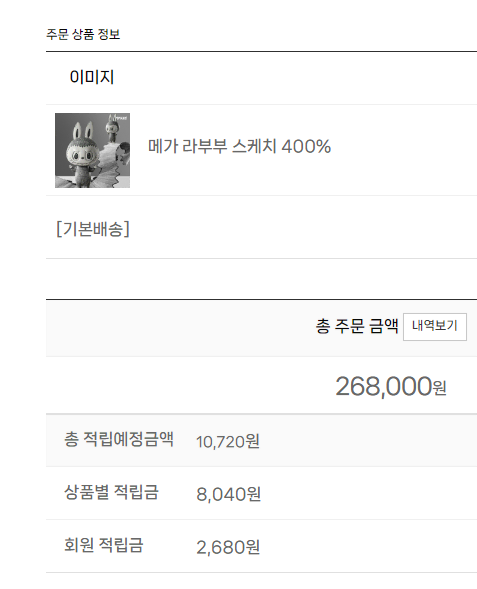The width and height of the screenshot is (477, 589).
Task: Open the 메가 라부부 스케치 400% product link
Action: point(239,146)
